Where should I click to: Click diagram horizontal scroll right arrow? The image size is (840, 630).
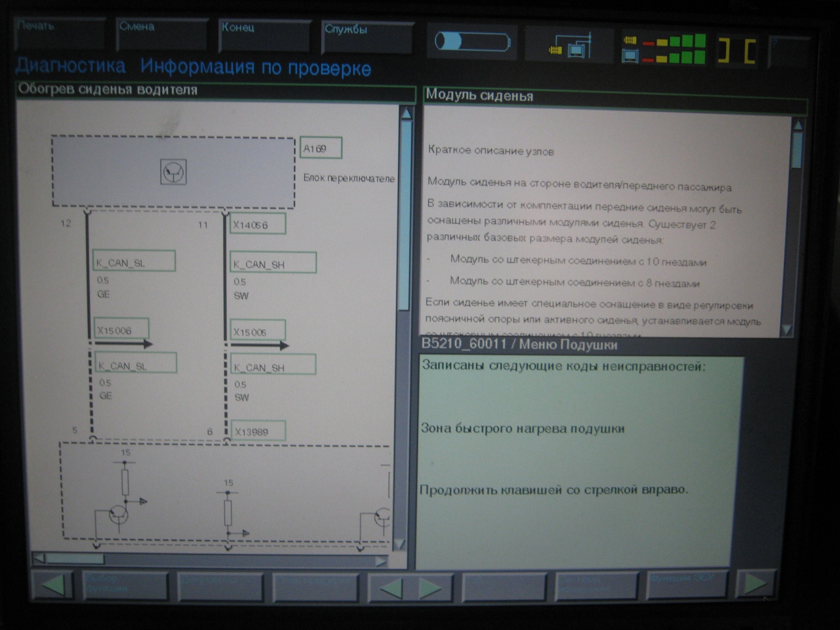click(381, 560)
